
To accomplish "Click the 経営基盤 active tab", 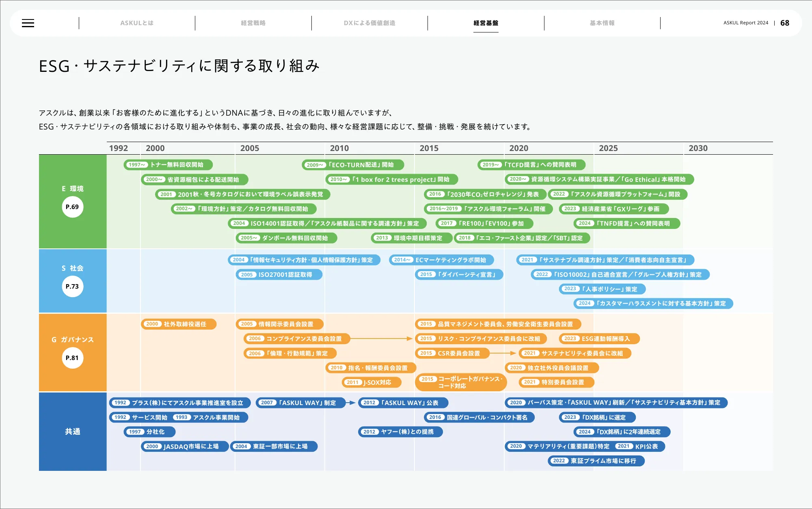I will [486, 23].
